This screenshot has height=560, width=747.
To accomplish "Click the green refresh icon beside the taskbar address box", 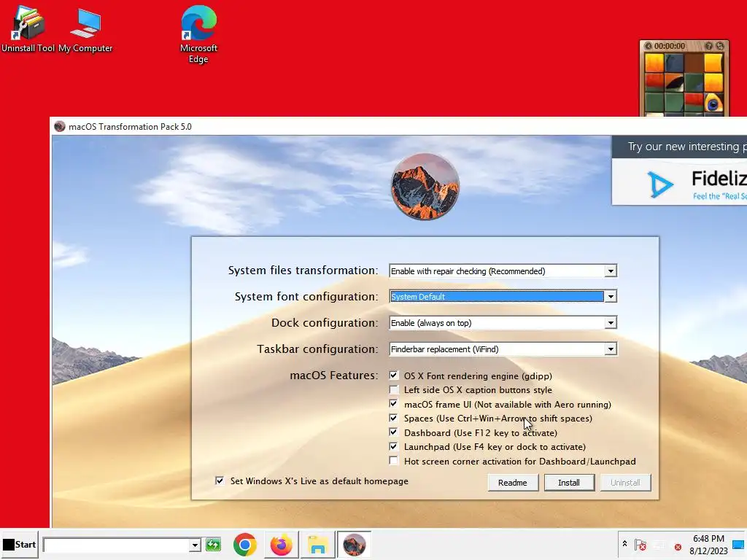I will [x=213, y=544].
